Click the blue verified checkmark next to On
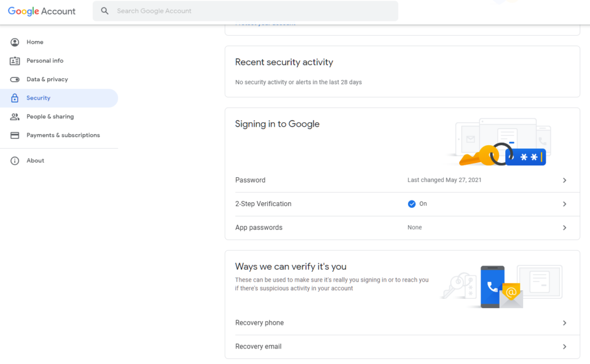The width and height of the screenshot is (590, 364). coord(411,203)
